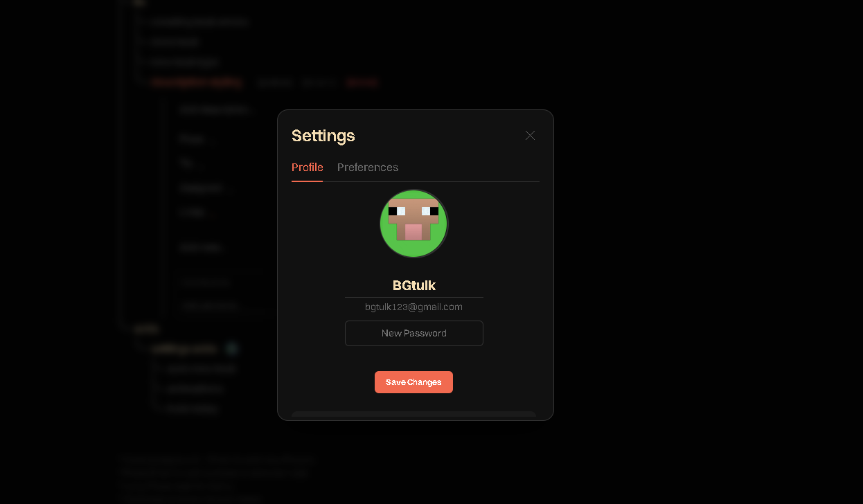Click the bgtulk123@gmail.com email text
The width and height of the screenshot is (863, 504).
point(414,307)
